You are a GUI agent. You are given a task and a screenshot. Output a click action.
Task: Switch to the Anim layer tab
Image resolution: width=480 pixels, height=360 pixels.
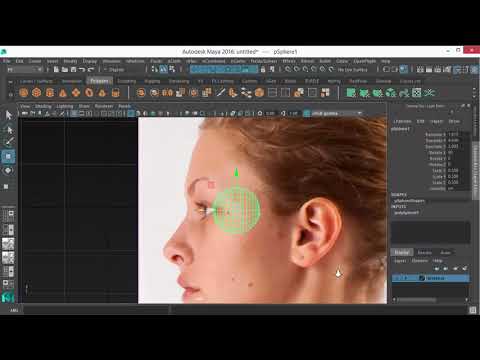446,252
